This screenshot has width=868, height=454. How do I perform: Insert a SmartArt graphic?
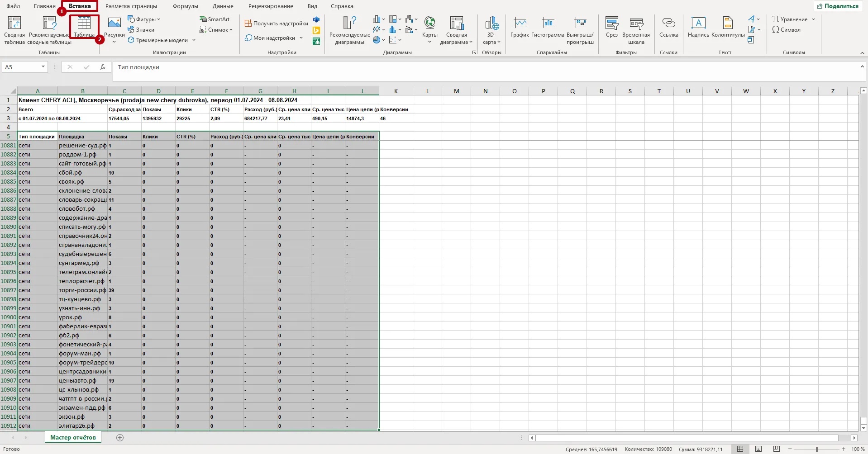(215, 19)
